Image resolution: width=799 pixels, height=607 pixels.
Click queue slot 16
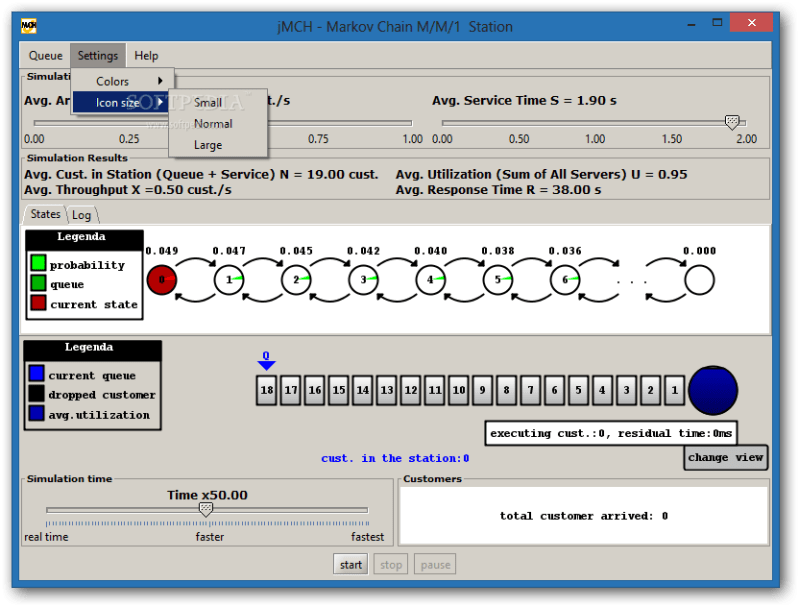[x=314, y=390]
